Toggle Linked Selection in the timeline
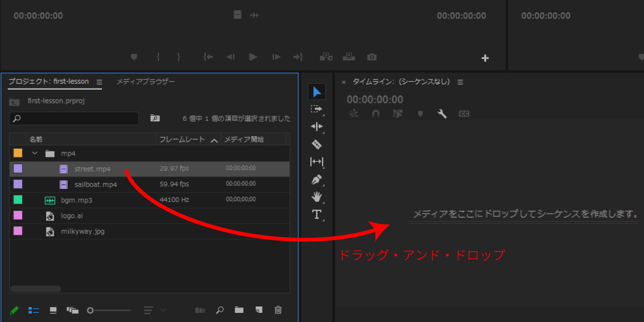 coord(398,114)
